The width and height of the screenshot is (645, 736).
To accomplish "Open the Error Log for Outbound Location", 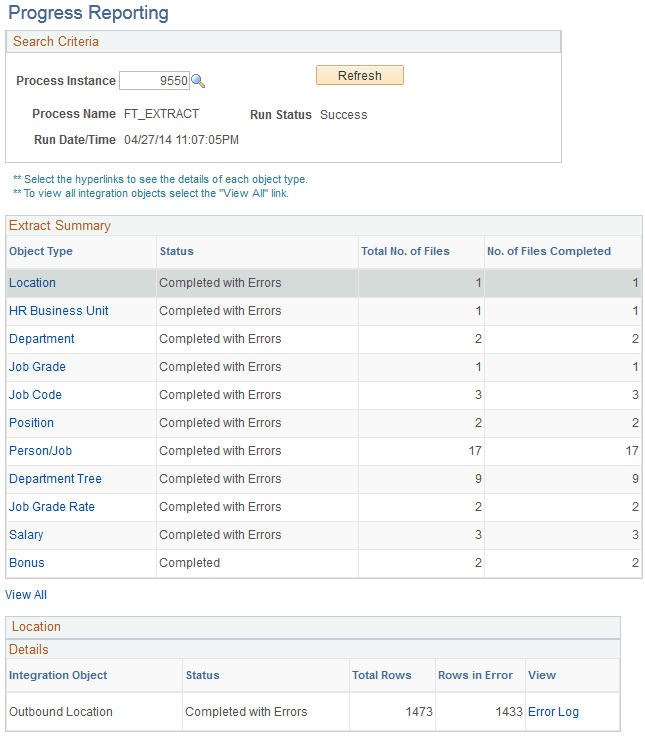I will [x=553, y=712].
